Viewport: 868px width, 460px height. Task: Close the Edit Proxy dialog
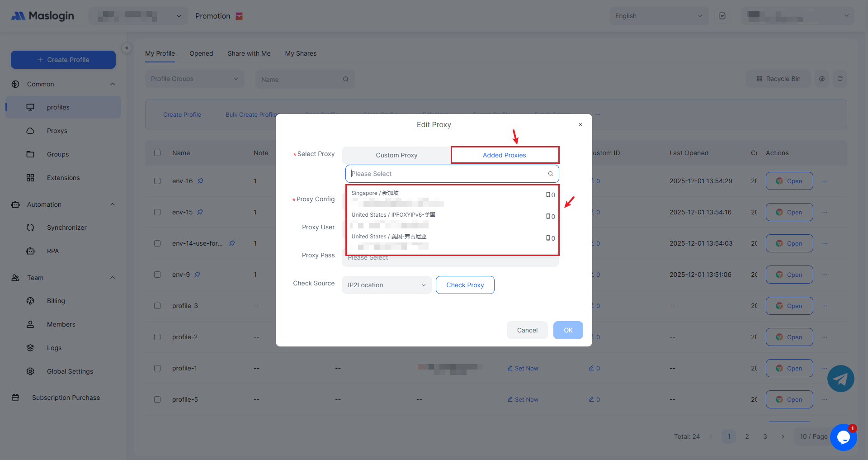[580, 124]
